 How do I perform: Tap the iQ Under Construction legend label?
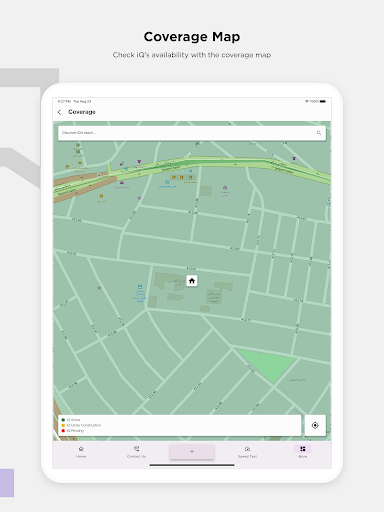click(x=84, y=425)
